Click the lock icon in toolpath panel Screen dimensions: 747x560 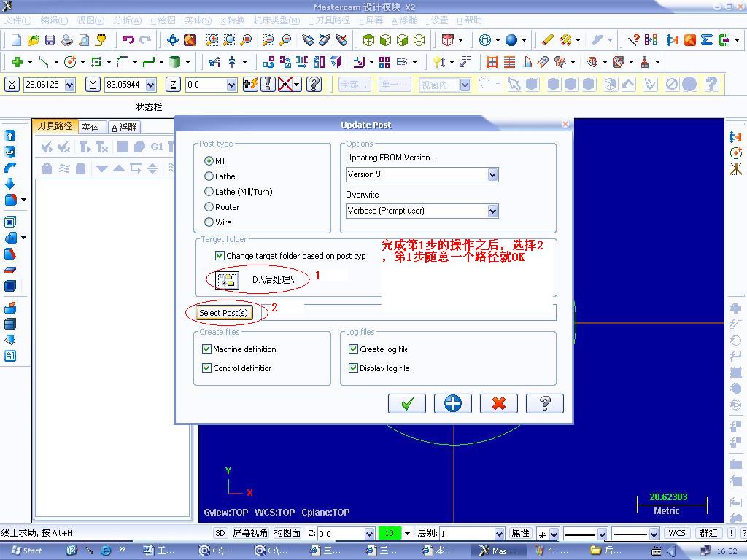[47, 168]
